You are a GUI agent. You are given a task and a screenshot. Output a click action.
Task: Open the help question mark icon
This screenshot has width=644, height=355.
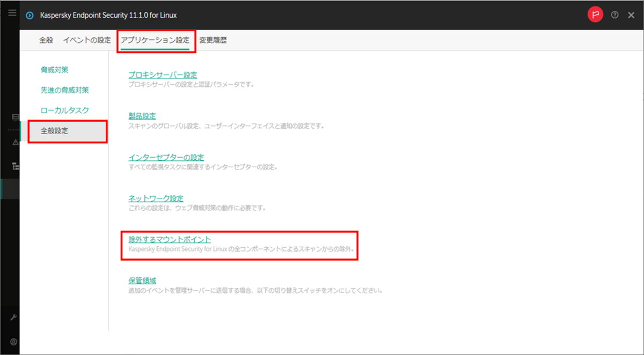coord(615,15)
